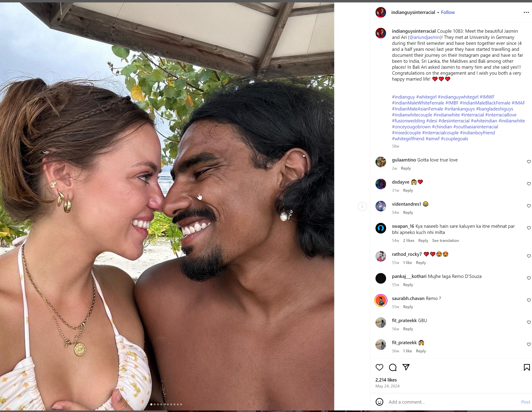This screenshot has height=412, width=532.
Task: Like pankaj__kothari's comment
Action: pyautogui.click(x=529, y=278)
